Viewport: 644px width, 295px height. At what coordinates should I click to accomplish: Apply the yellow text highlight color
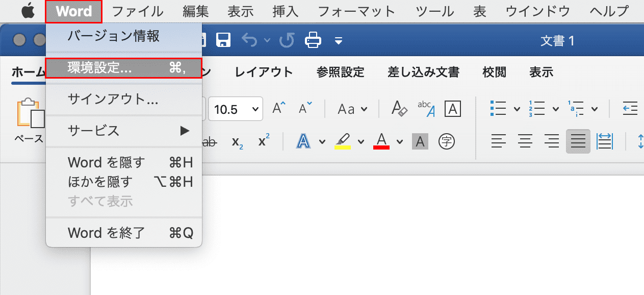pyautogui.click(x=343, y=141)
